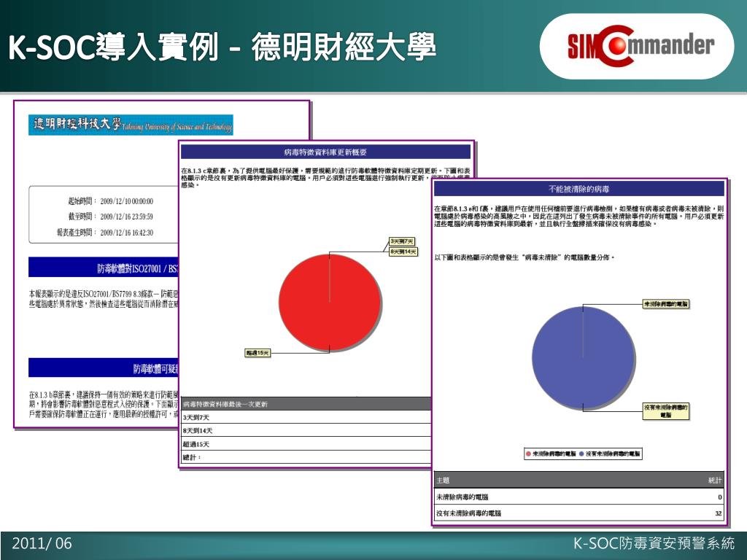This screenshot has width=747, height=560.
Task: Click the 沒有未清除病毒的電腦 callout beside blue pie
Action: tap(666, 411)
